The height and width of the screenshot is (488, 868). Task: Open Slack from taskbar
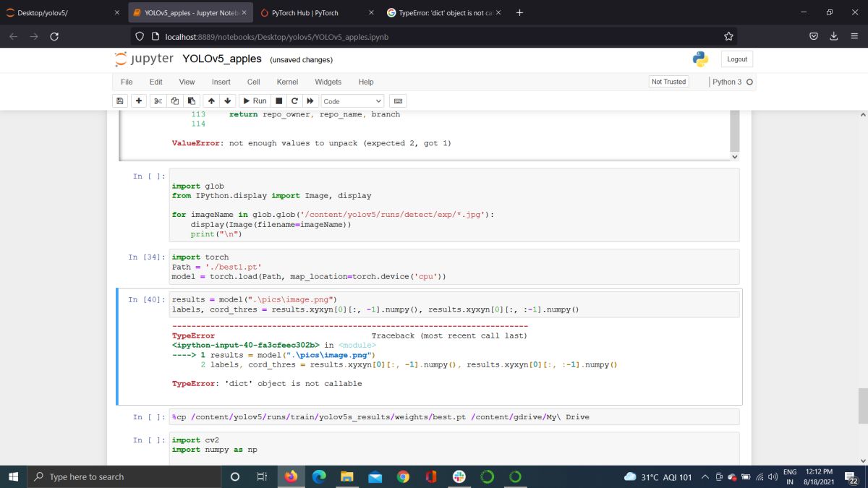(x=459, y=476)
